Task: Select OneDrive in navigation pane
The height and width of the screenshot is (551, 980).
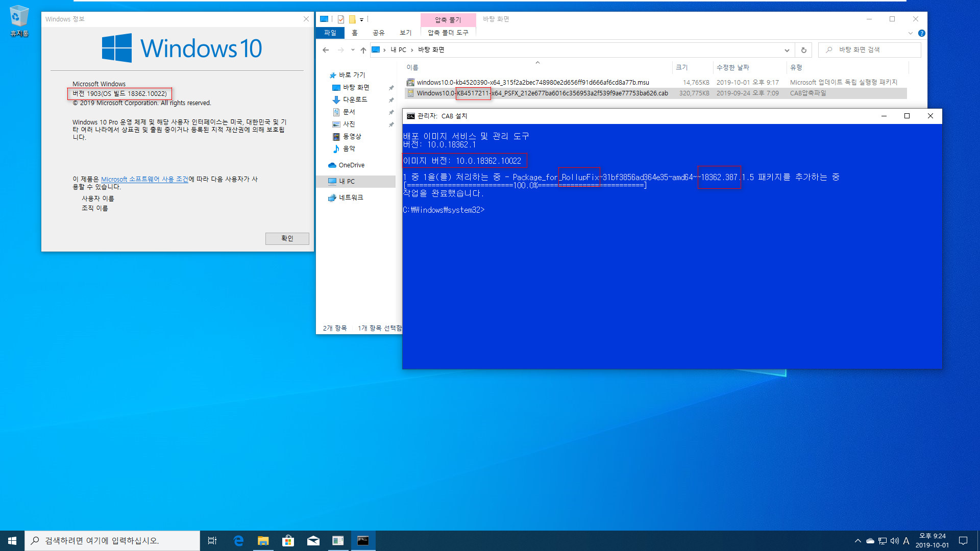Action: tap(351, 165)
